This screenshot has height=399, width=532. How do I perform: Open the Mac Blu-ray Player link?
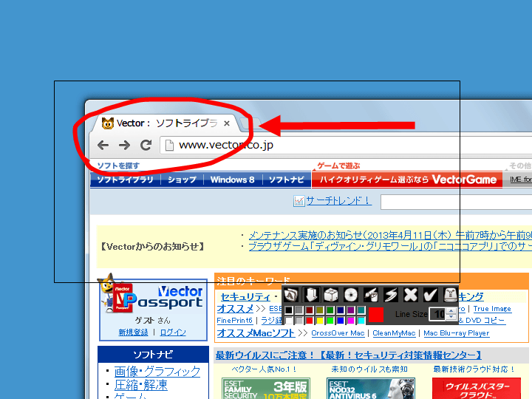click(x=457, y=333)
